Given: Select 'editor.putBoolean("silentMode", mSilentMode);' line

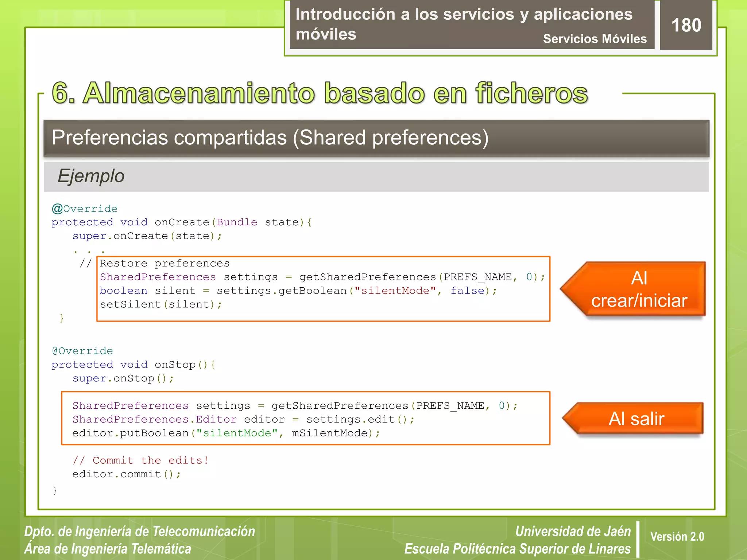Looking at the screenshot, I should pyautogui.click(x=226, y=433).
